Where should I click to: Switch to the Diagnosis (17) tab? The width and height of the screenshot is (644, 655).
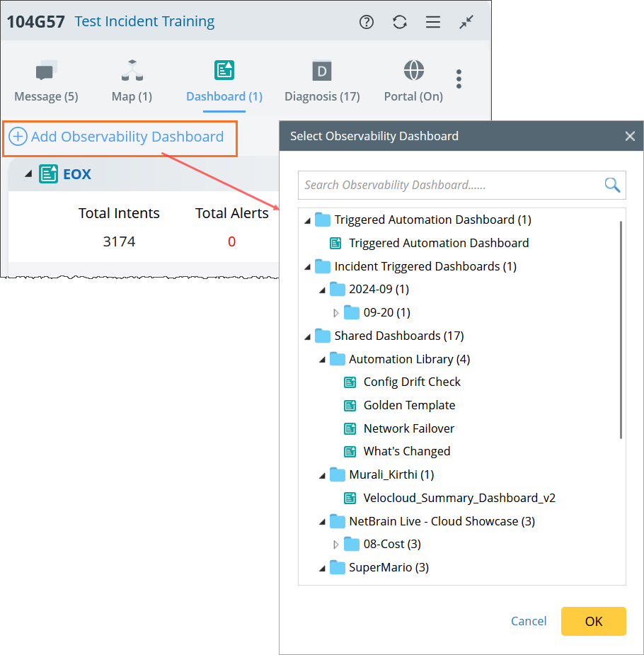[322, 81]
